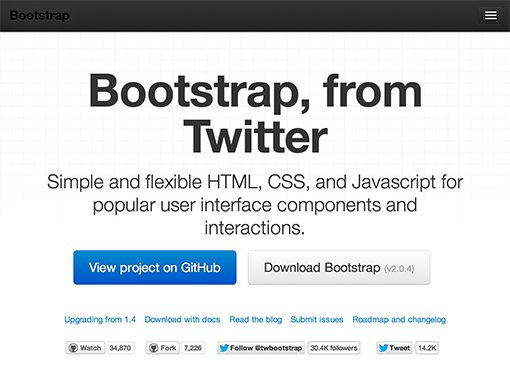Viewport: 510px width, 383px height.
Task: Open Roadmap and changelog link
Action: point(399,319)
